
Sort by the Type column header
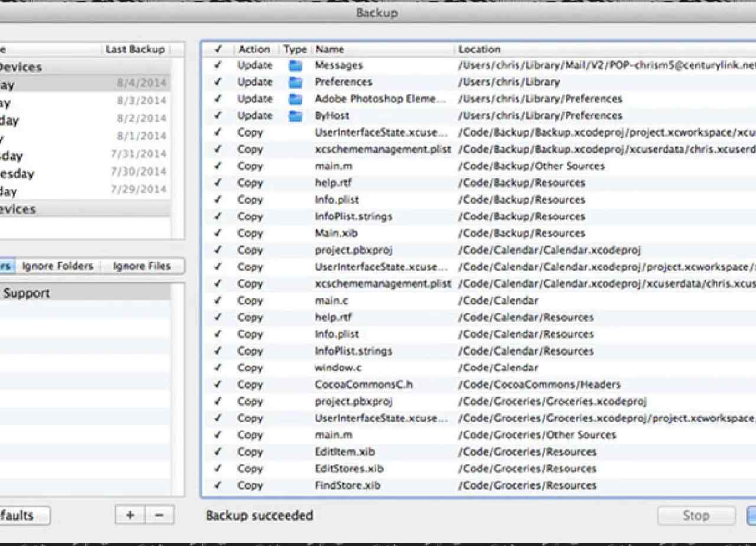tap(295, 49)
